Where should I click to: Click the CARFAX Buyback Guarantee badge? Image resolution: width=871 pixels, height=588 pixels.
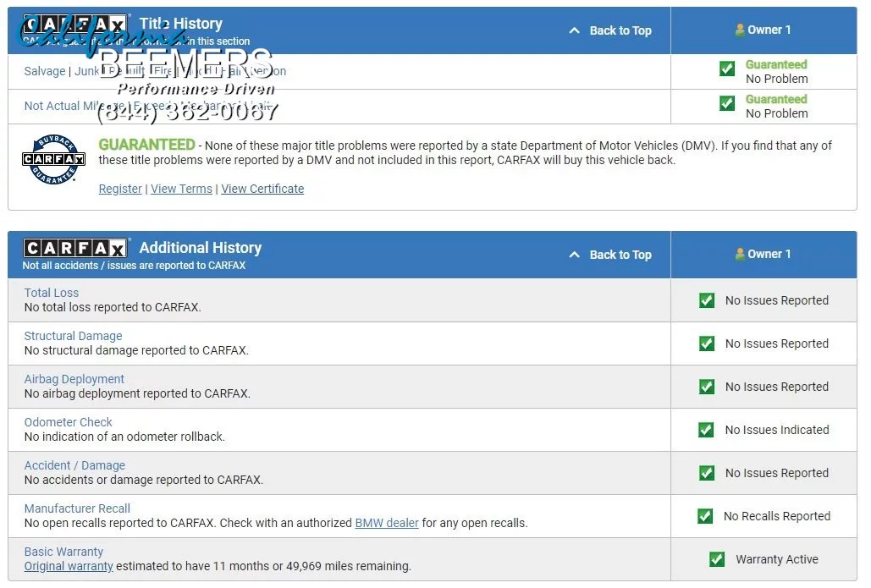click(54, 159)
